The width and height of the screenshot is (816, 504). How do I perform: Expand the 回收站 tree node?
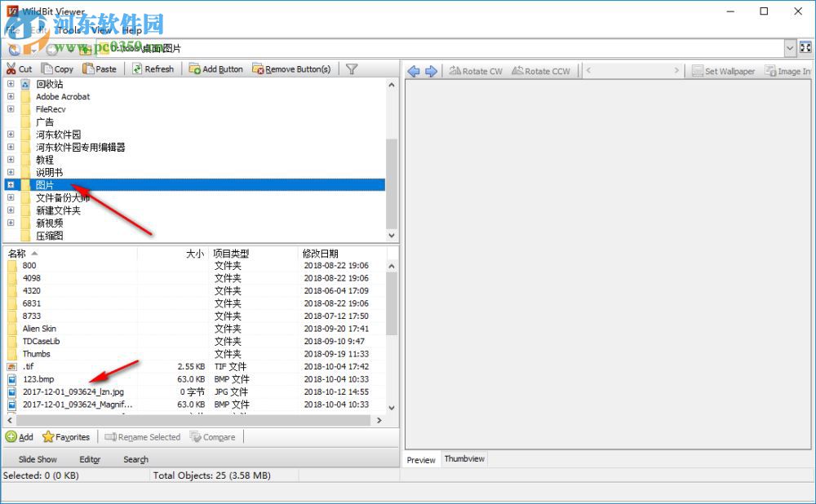[x=11, y=84]
